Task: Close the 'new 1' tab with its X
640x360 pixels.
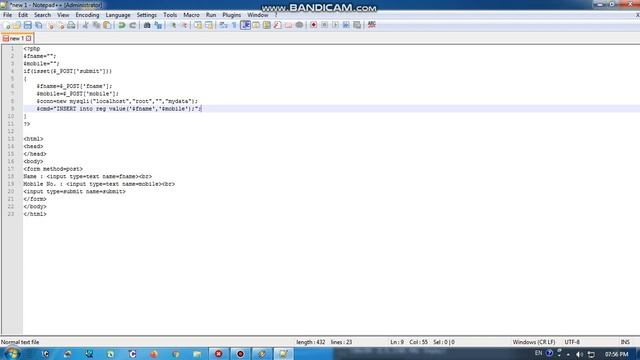Action: click(29, 38)
